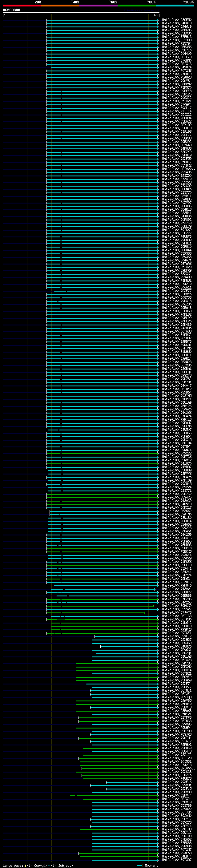
Task: Select hit UniRef100_C8CE50
Action: point(177,20)
